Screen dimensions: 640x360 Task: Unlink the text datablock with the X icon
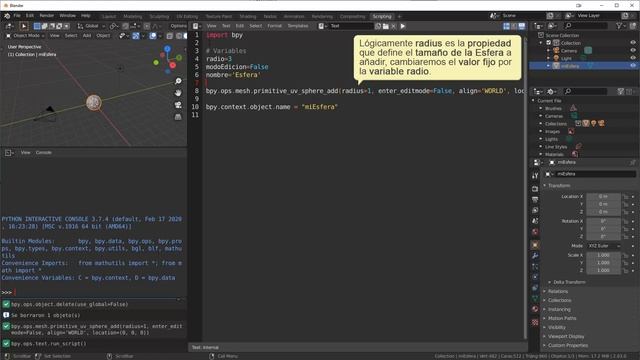point(393,26)
